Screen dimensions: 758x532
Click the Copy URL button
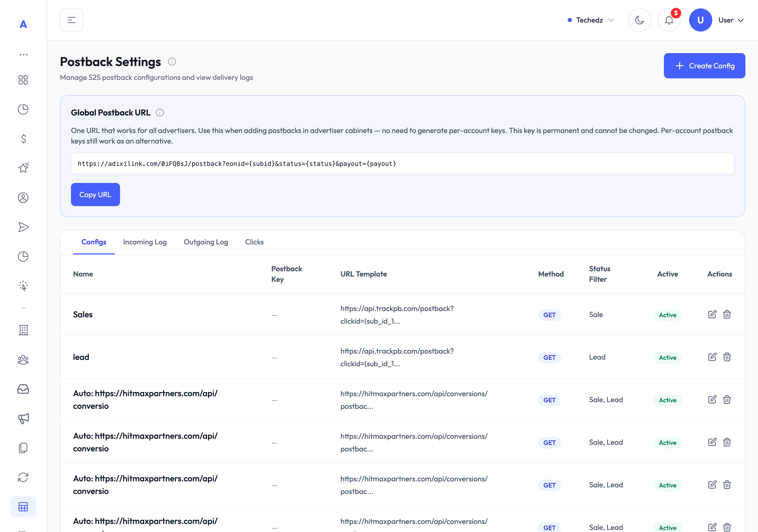pos(95,195)
